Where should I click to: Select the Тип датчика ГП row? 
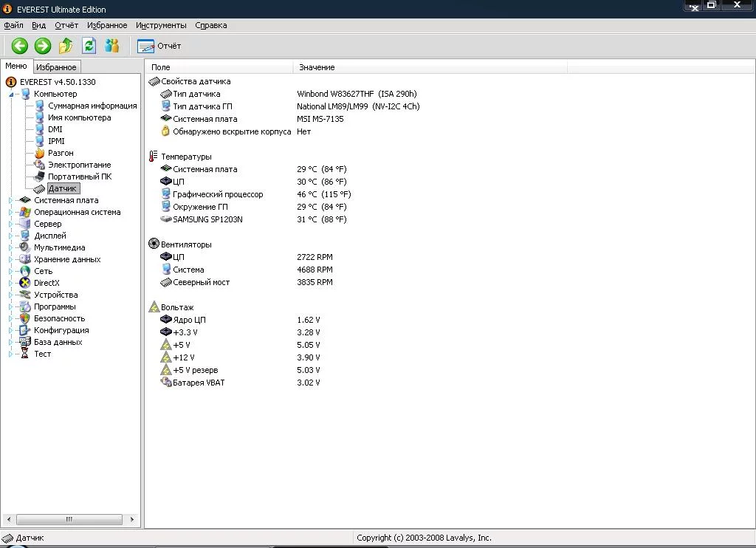coord(289,106)
